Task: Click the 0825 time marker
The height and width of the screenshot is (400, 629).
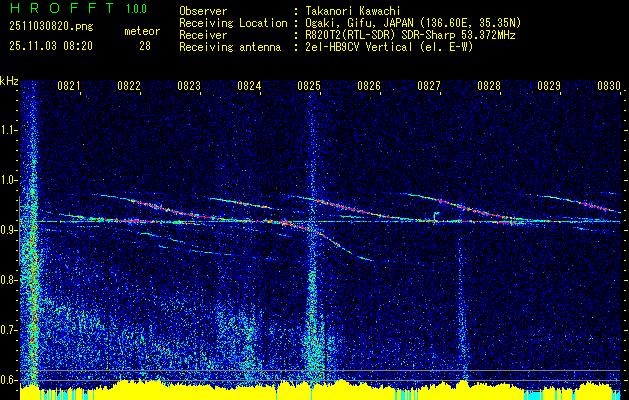Action: coord(309,86)
